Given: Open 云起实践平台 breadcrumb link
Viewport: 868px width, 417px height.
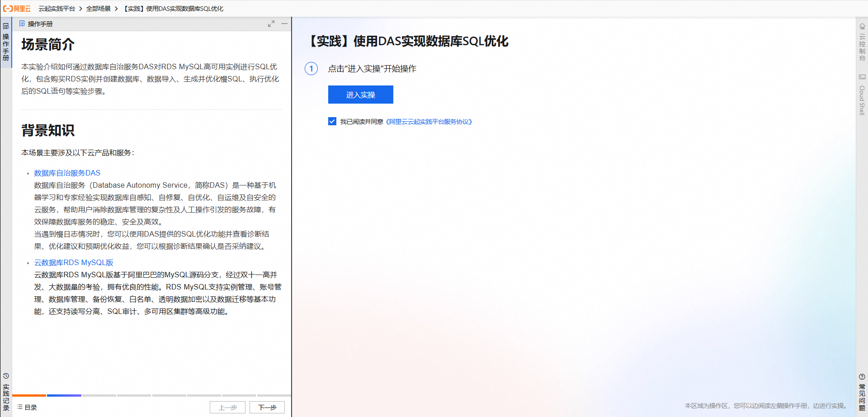Looking at the screenshot, I should tap(57, 9).
